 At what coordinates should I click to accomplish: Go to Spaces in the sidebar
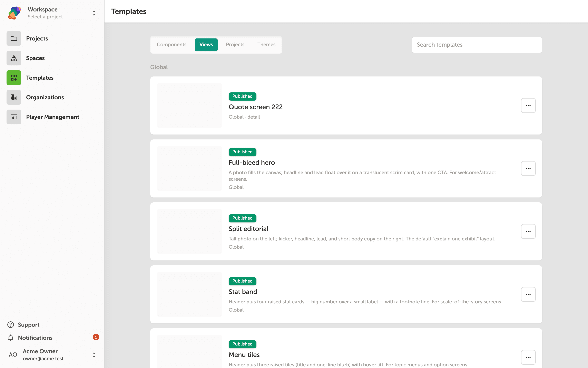[x=35, y=58]
